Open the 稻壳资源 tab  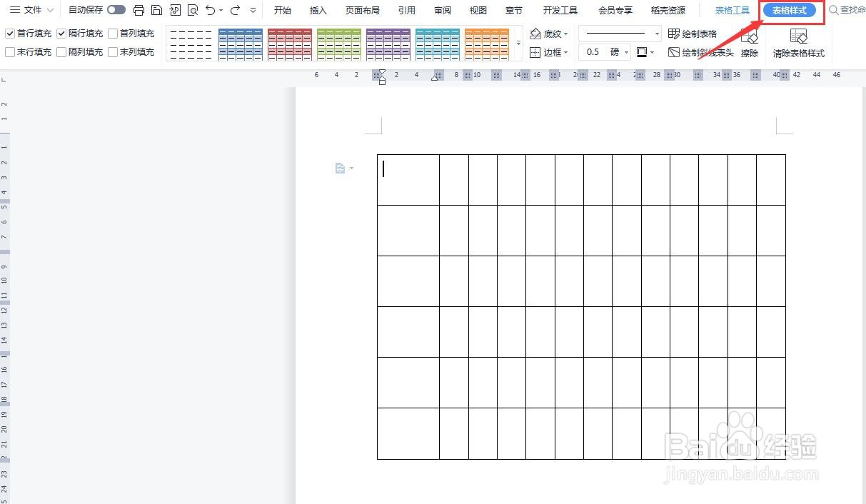pyautogui.click(x=668, y=10)
